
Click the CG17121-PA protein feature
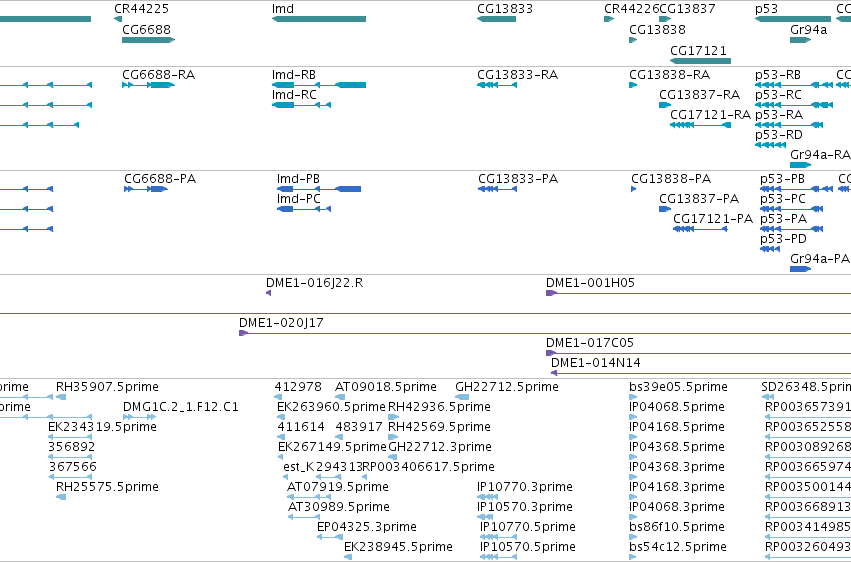(700, 229)
